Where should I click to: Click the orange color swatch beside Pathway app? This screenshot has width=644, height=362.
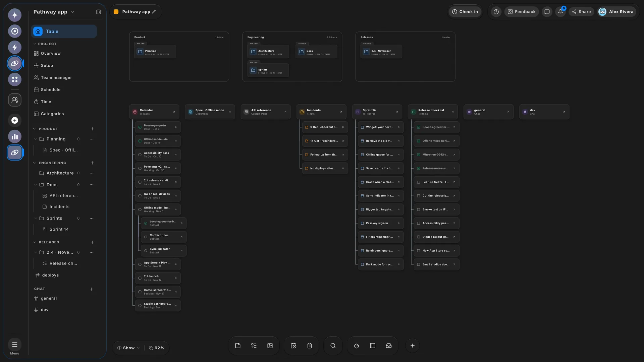coord(116,12)
